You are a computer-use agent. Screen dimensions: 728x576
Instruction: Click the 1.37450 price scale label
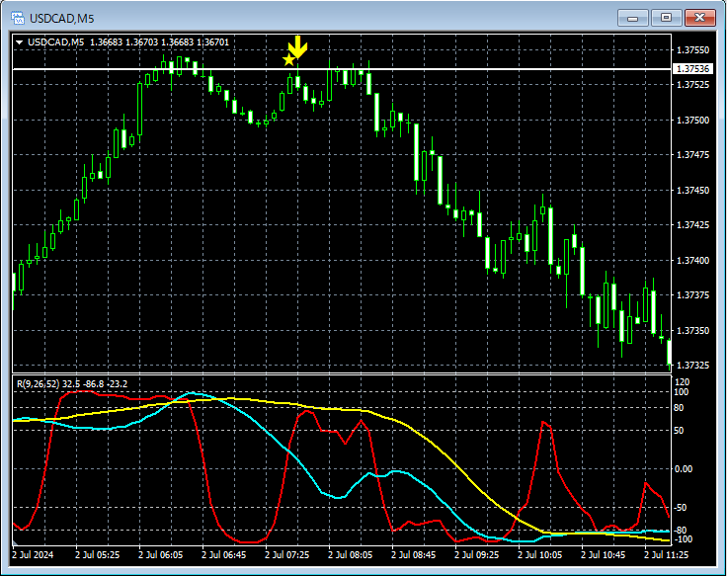[692, 191]
